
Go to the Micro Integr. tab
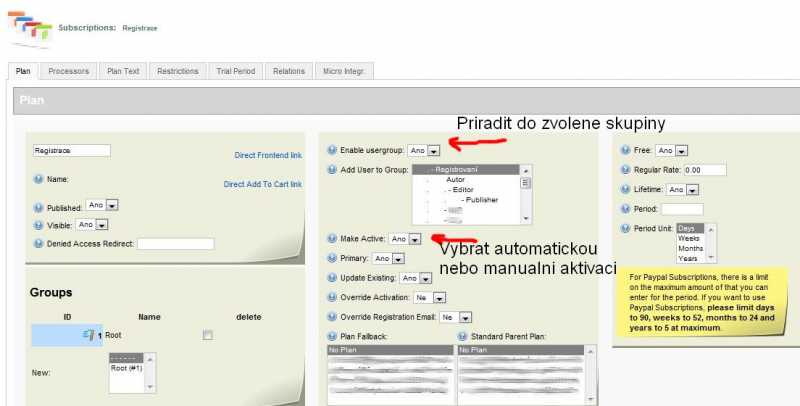(345, 71)
